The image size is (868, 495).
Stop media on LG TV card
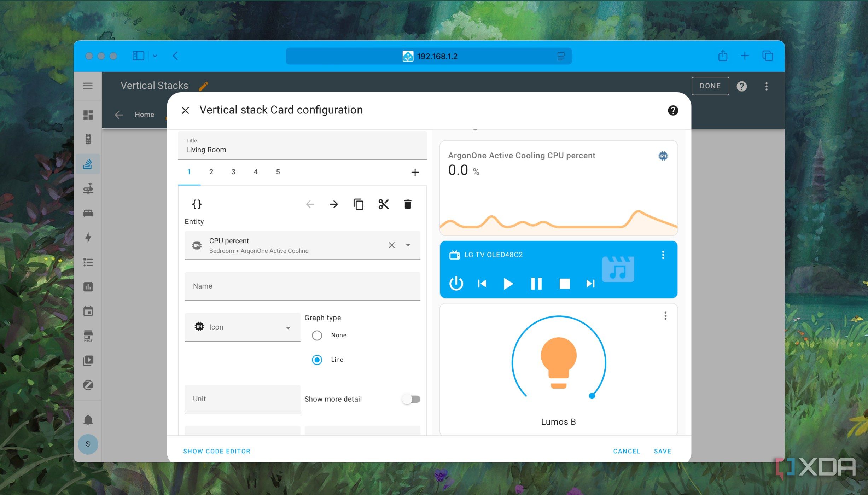pos(565,284)
